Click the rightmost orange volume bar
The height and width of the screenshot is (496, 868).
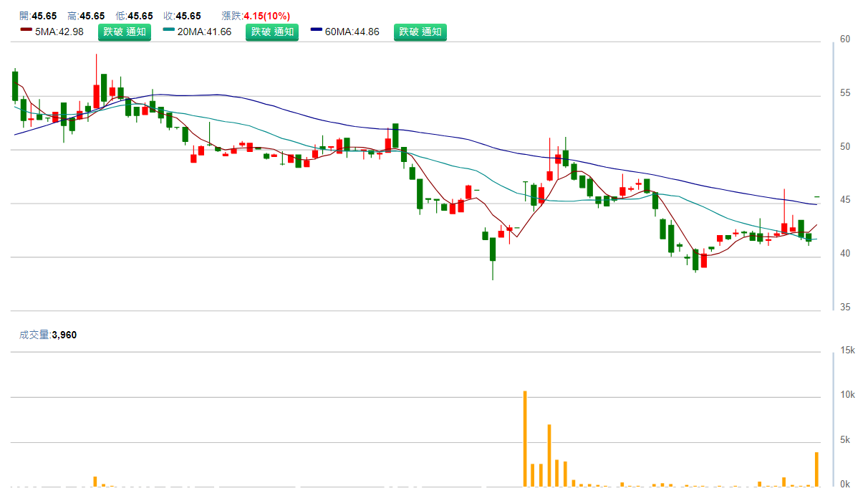tap(816, 469)
